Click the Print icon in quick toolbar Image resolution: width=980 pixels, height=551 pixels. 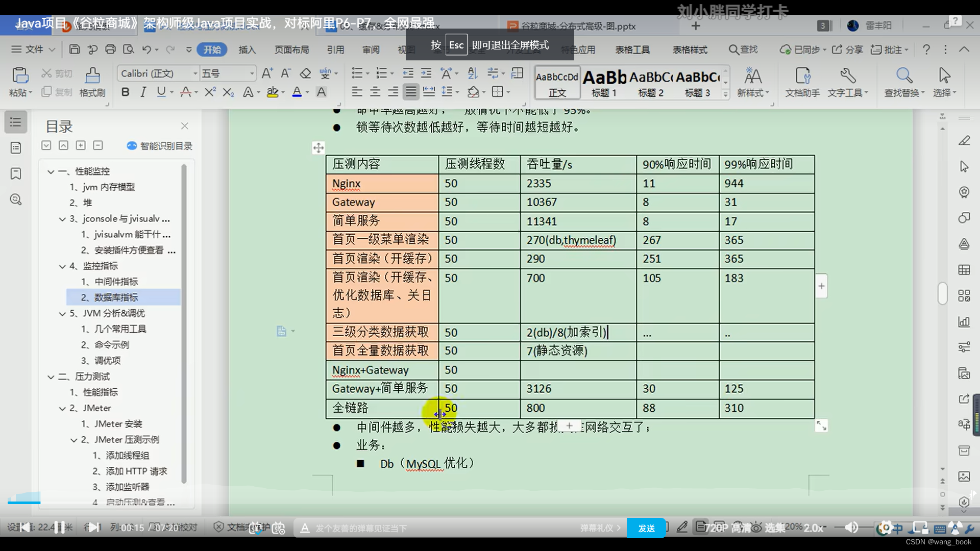(x=110, y=49)
